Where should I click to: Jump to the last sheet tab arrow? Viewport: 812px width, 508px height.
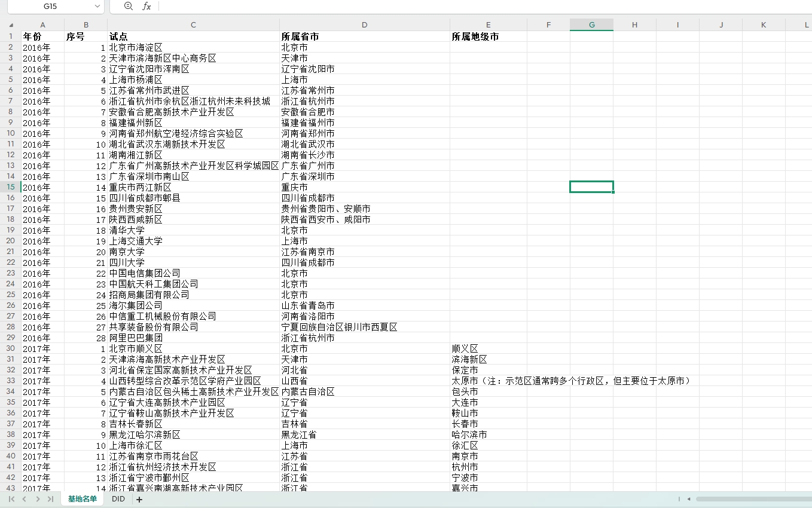pyautogui.click(x=50, y=499)
